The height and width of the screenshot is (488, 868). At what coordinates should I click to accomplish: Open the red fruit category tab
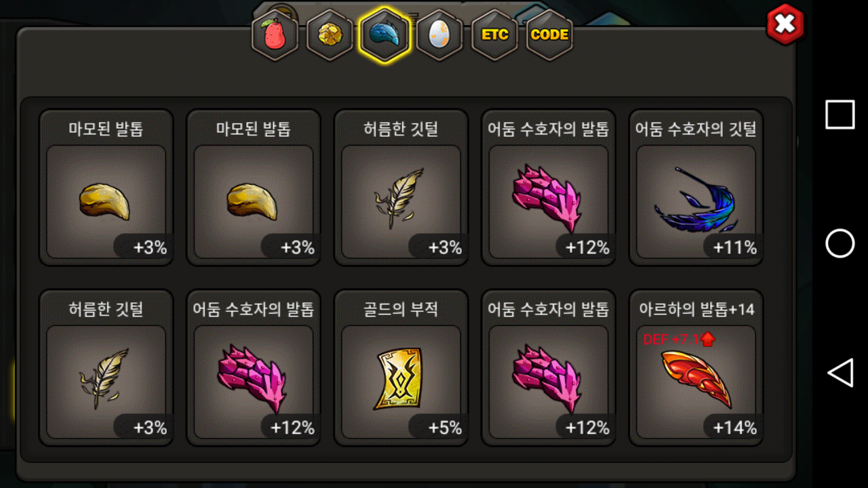[275, 35]
